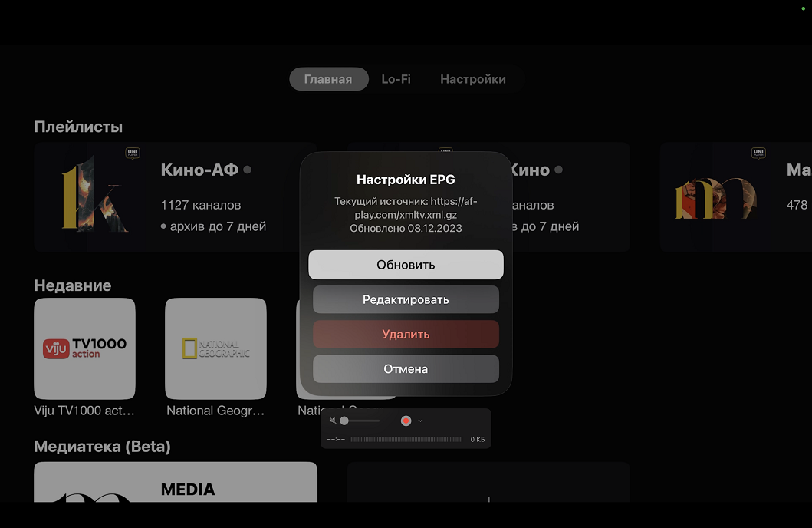Click the recording audio level meter

[406, 440]
